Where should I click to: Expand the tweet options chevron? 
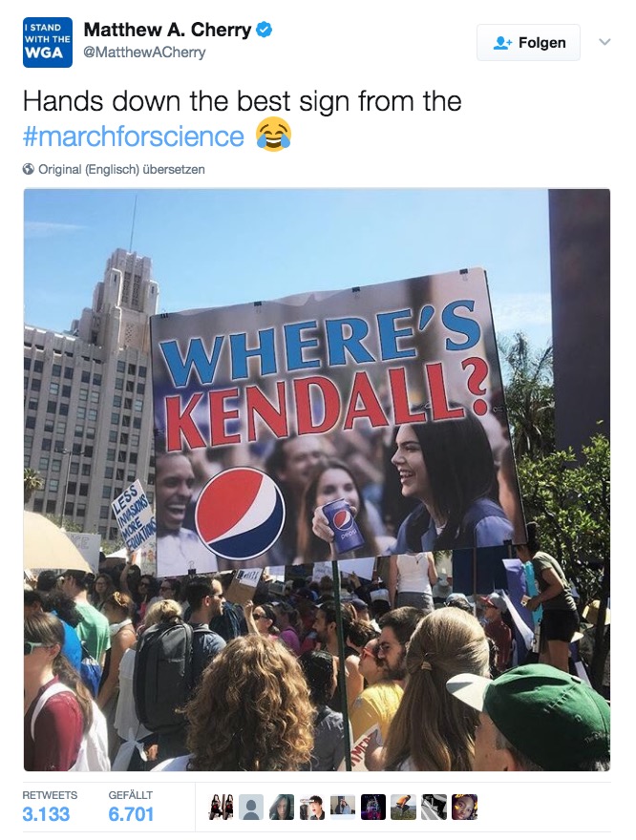604,42
